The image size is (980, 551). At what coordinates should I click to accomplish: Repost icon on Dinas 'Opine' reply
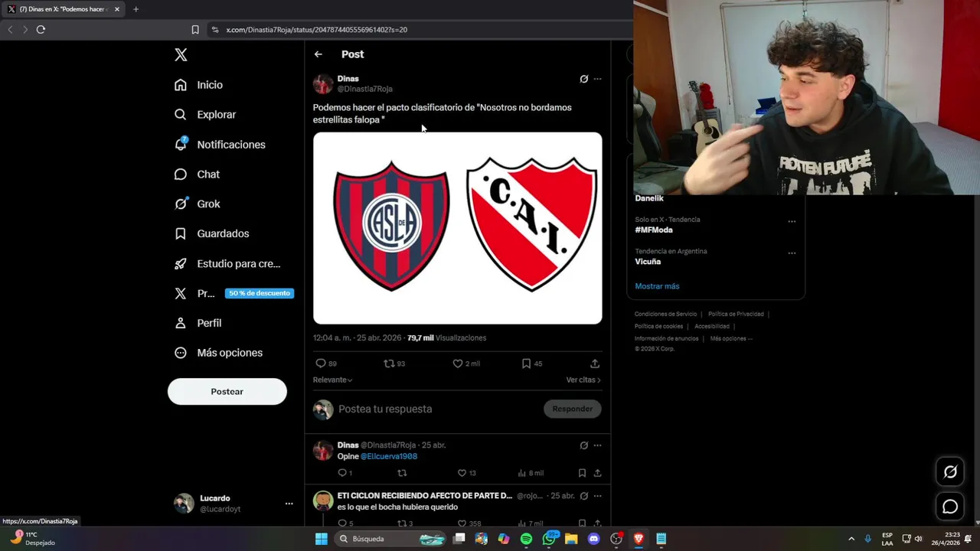pos(402,473)
